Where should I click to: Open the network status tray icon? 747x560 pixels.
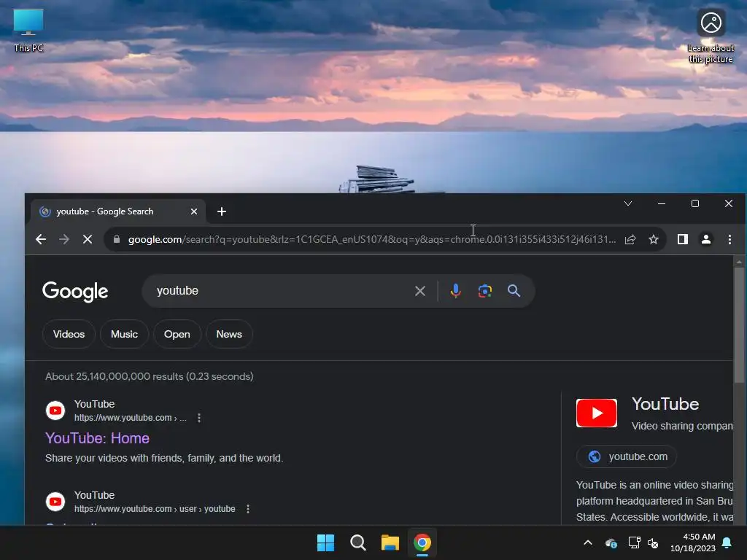634,542
